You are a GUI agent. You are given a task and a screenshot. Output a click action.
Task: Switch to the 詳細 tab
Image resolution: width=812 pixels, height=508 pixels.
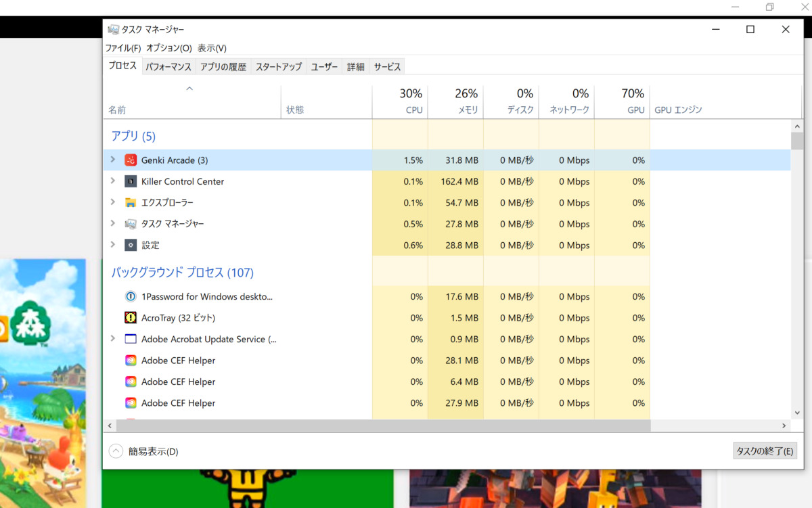[356, 67]
